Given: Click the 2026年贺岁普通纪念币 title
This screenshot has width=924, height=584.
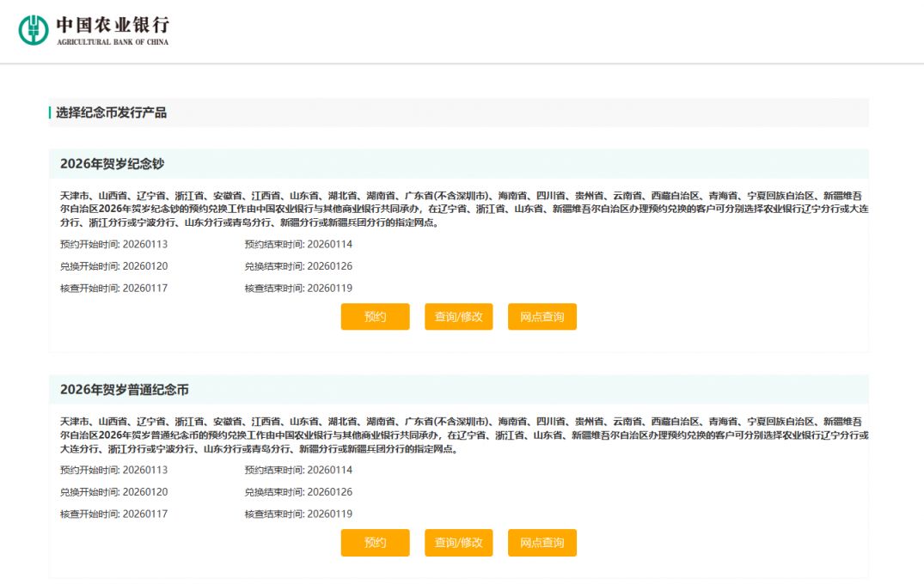Looking at the screenshot, I should click(125, 390).
